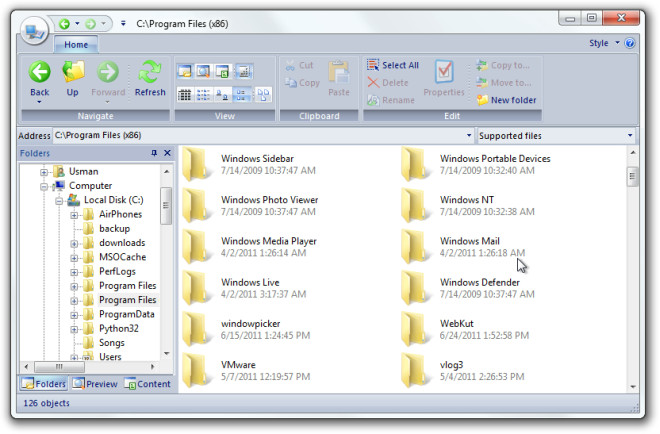660x434 pixels.
Task: Collapse the Local Disk (C:) node
Action: pyautogui.click(x=59, y=201)
